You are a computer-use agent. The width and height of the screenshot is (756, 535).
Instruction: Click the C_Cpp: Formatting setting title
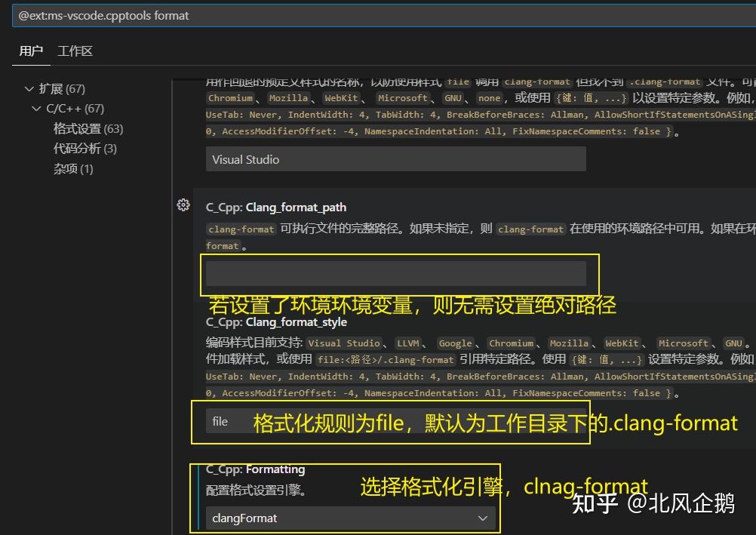pyautogui.click(x=255, y=469)
